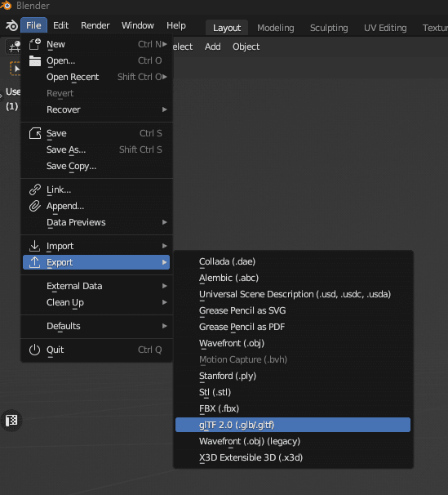
Task: Click the New file icon
Action: tap(34, 44)
